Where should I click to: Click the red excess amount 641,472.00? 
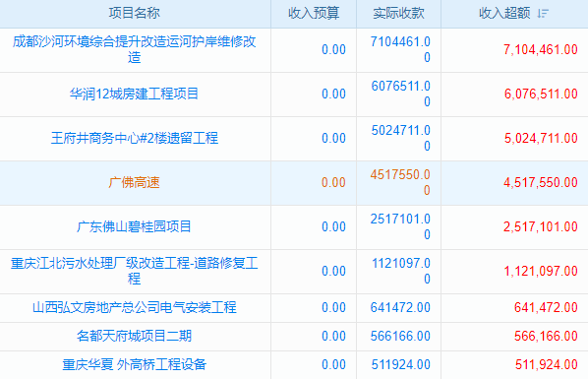(546, 307)
